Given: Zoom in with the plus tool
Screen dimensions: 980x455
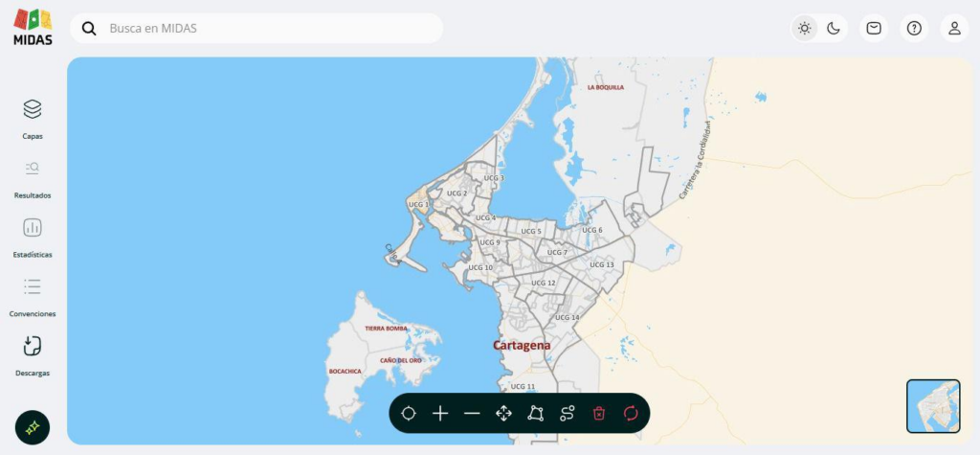Looking at the screenshot, I should click(x=440, y=413).
